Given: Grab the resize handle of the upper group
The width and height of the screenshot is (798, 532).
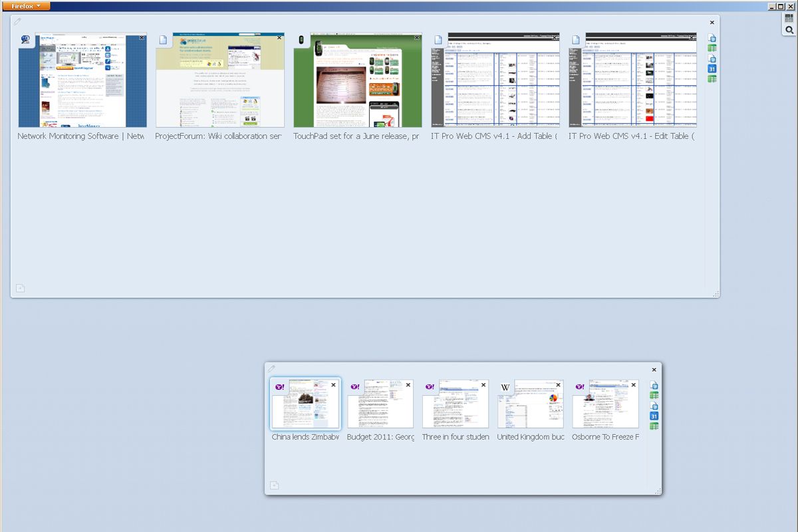Looking at the screenshot, I should (716, 293).
